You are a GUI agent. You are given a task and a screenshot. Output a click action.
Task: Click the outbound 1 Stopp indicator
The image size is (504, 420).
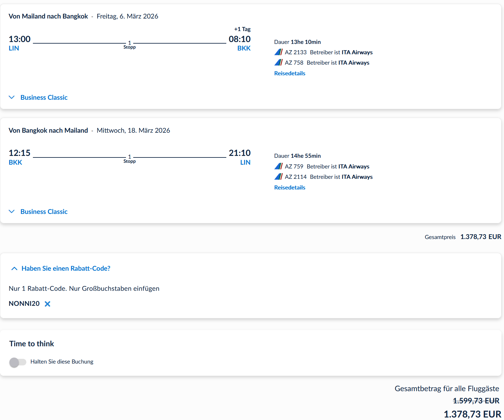[129, 45]
